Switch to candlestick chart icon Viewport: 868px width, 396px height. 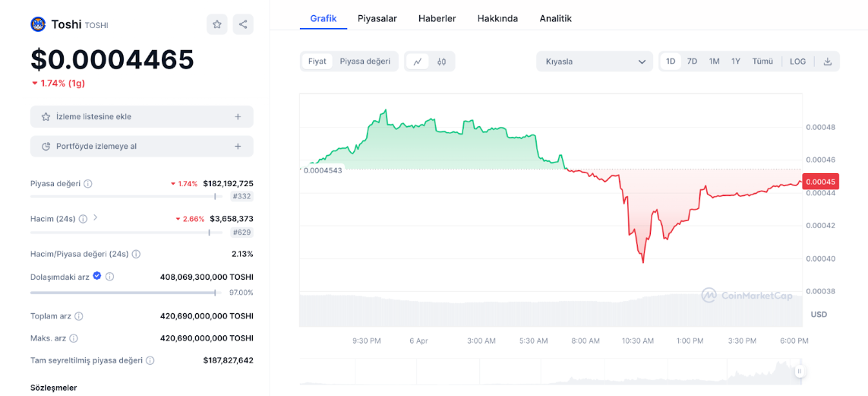[442, 62]
